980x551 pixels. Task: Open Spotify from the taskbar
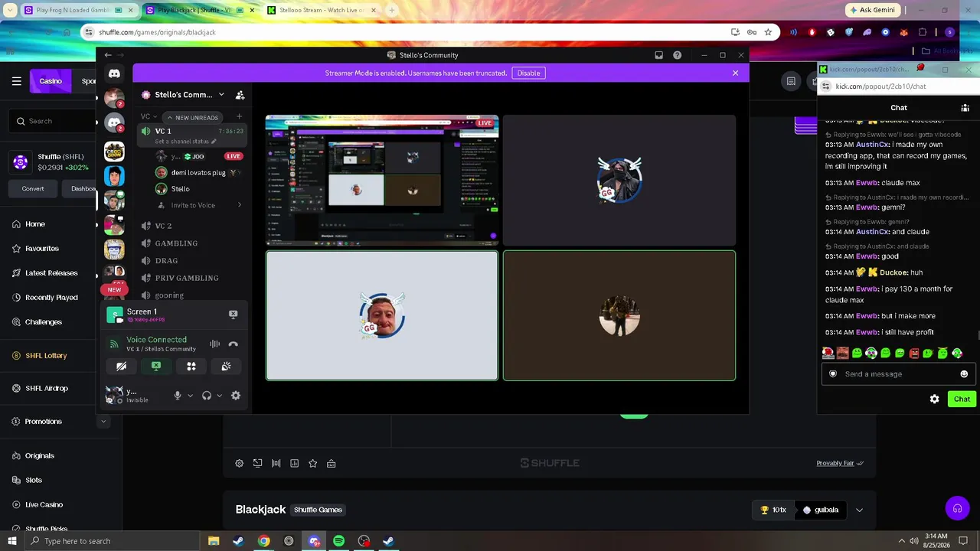tap(338, 541)
